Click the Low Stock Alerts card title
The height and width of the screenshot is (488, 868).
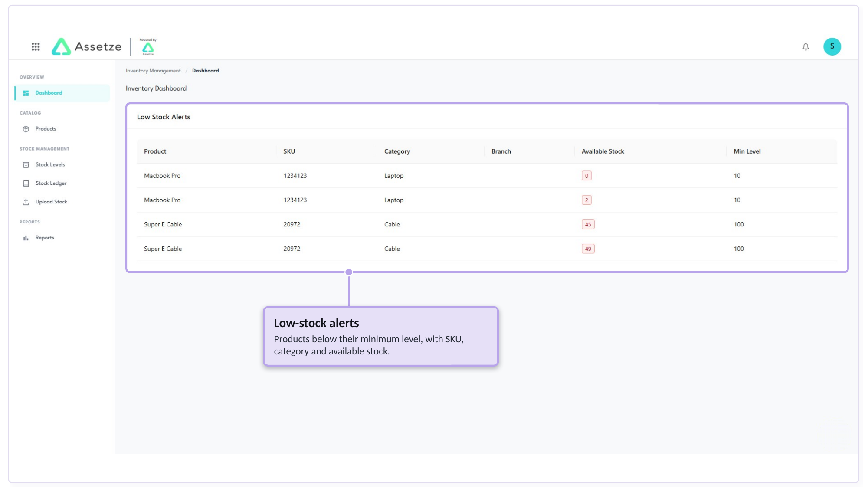164,117
